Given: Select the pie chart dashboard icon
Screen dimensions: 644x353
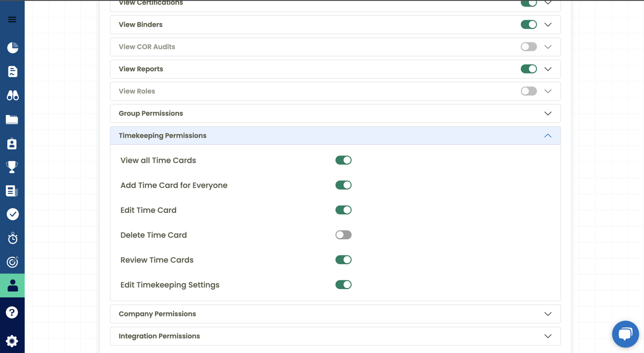Looking at the screenshot, I should click(12, 47).
